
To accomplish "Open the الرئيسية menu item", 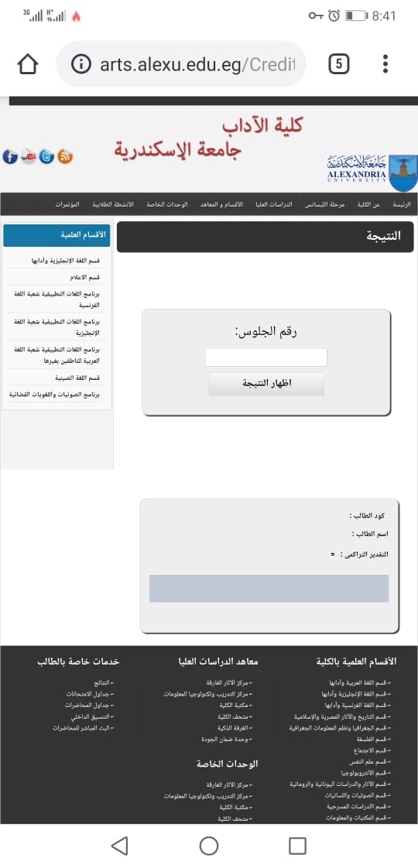I will 402,205.
